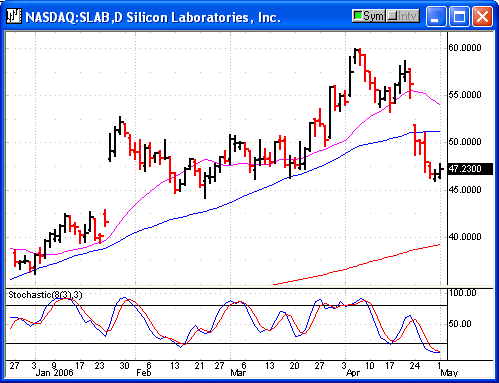Minimize the SLAB chart window
This screenshot has width=499, height=383.
tap(436, 16)
